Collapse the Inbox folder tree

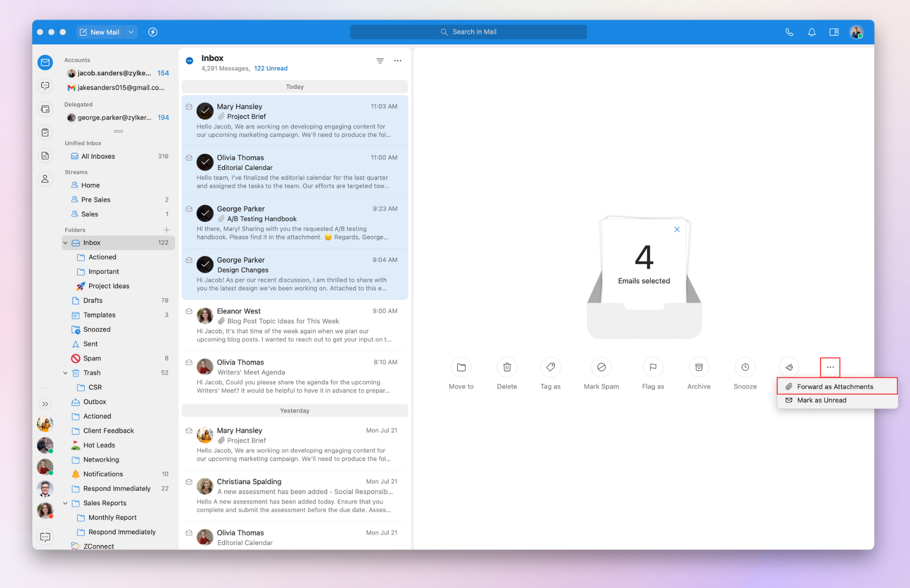point(65,243)
